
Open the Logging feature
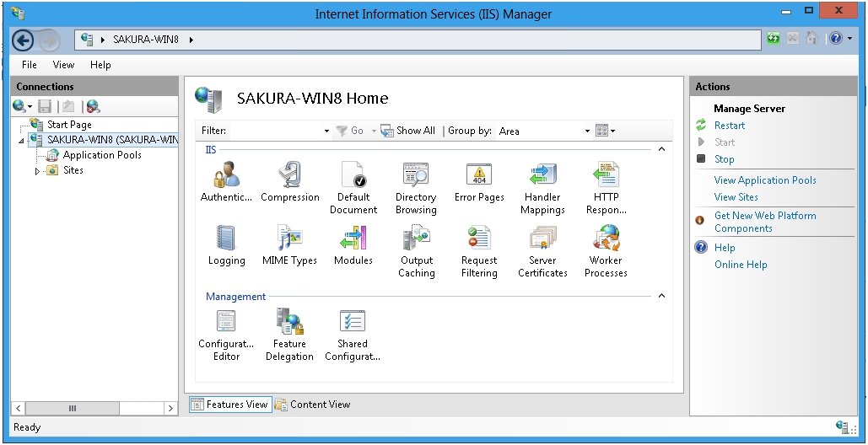pyautogui.click(x=226, y=246)
